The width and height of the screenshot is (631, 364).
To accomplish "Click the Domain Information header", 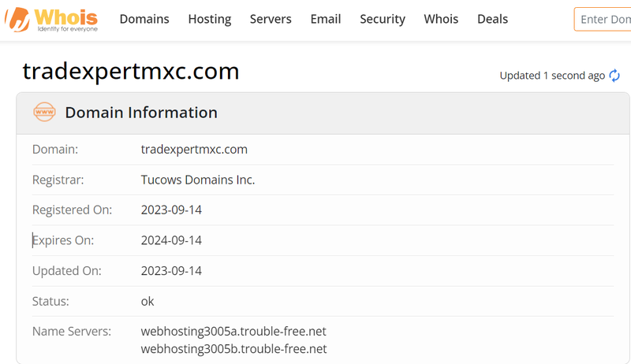I will click(x=141, y=113).
